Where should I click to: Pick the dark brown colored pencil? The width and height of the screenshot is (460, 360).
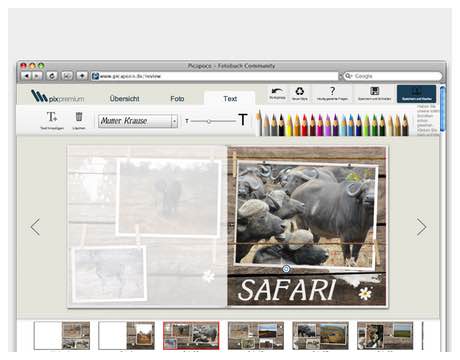coord(405,125)
